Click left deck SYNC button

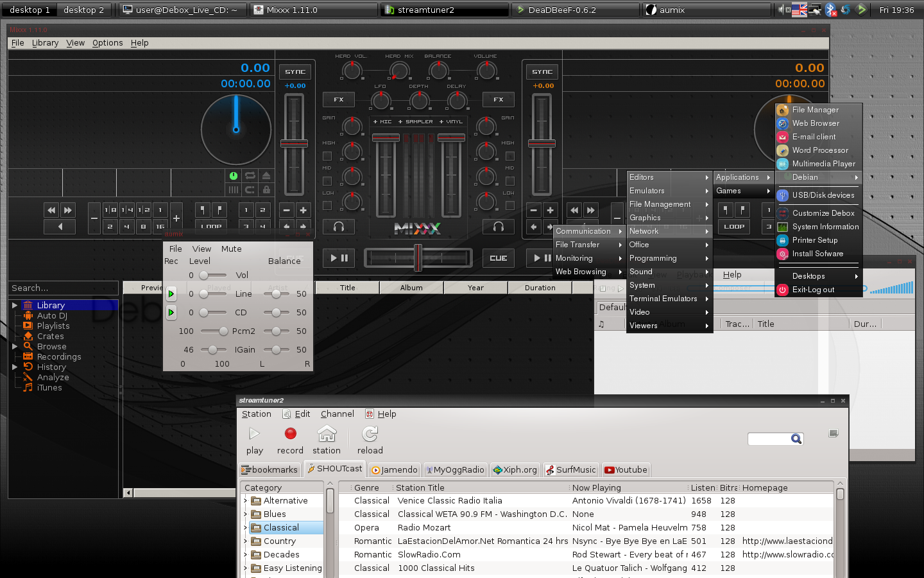click(295, 72)
